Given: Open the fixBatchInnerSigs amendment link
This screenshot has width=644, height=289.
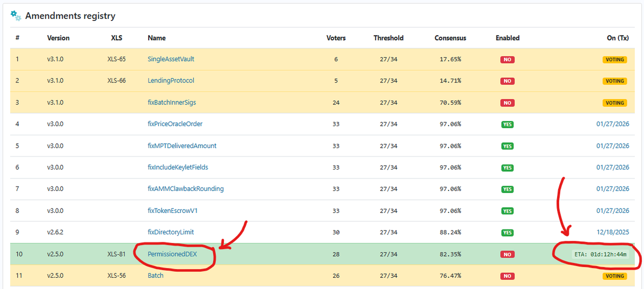Looking at the screenshot, I should click(x=171, y=102).
